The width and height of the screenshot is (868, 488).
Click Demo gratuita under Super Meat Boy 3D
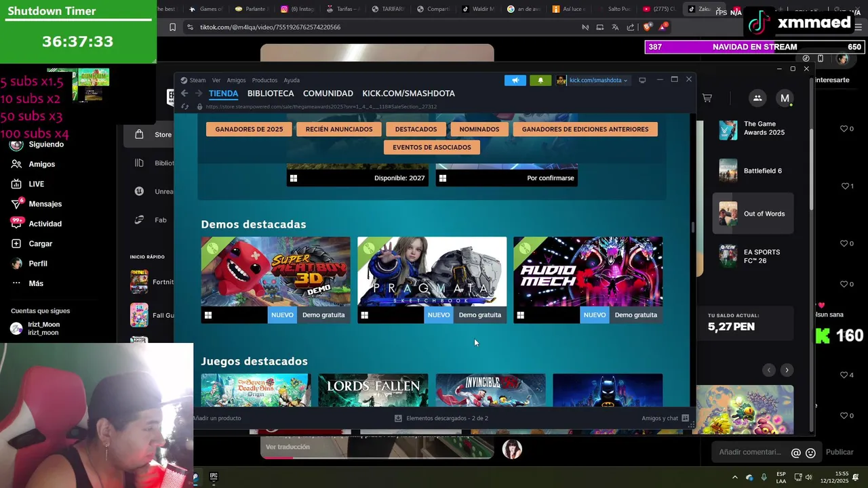pos(323,314)
